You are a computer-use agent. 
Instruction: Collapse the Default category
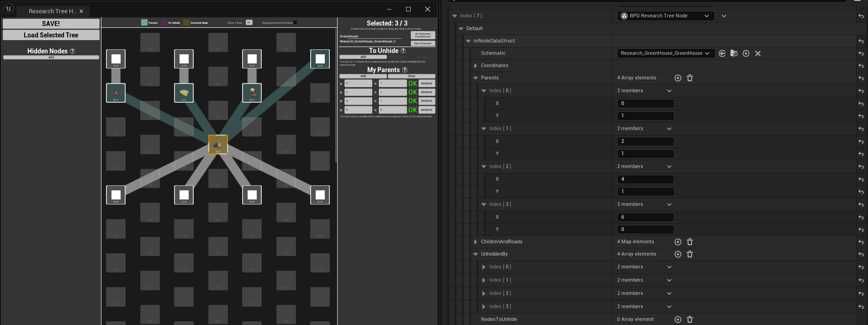pyautogui.click(x=461, y=29)
